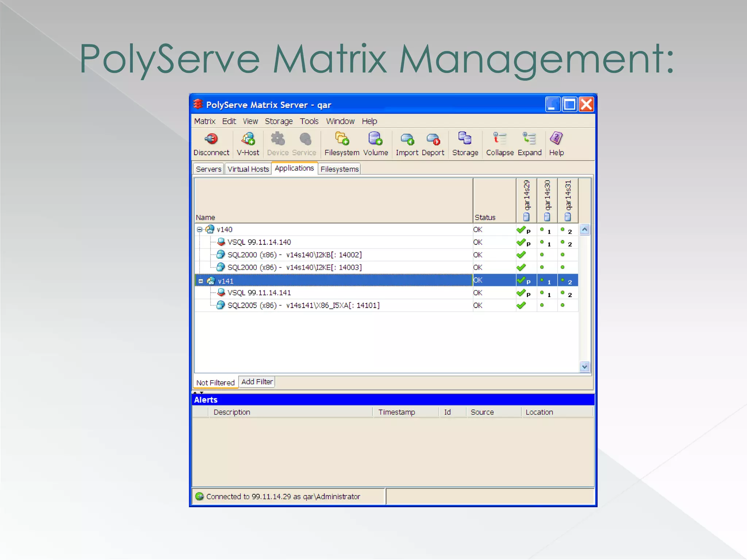Click the qar14s29 server column header
The image size is (747, 560).
pos(526,200)
